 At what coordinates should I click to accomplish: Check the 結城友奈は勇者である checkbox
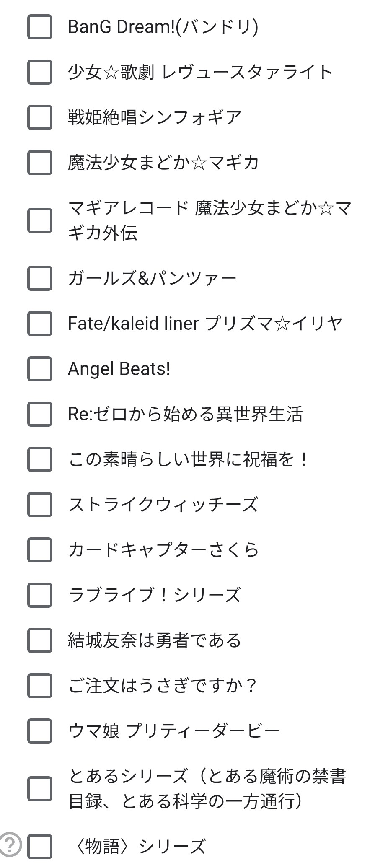click(40, 640)
